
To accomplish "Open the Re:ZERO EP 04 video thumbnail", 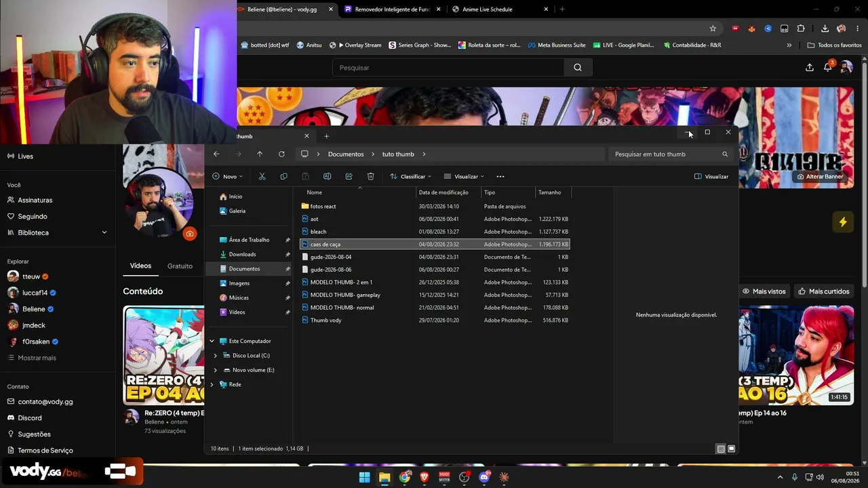I will point(163,355).
